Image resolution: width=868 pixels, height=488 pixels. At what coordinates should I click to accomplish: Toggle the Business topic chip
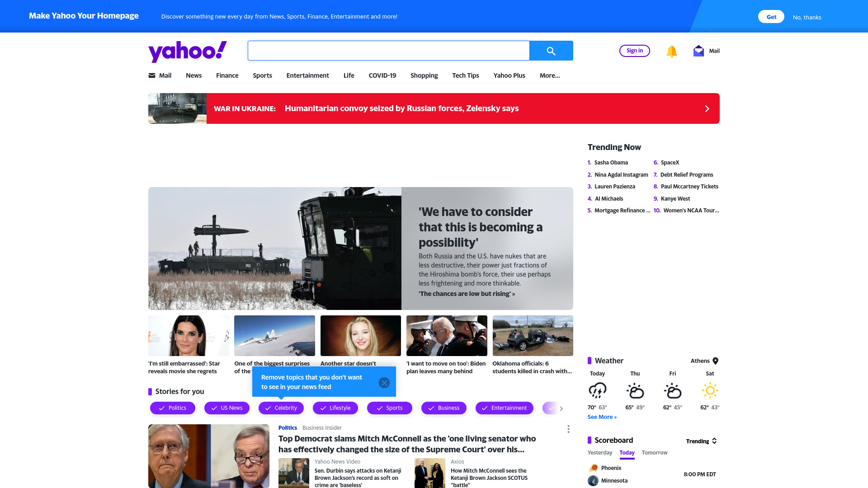pos(444,408)
